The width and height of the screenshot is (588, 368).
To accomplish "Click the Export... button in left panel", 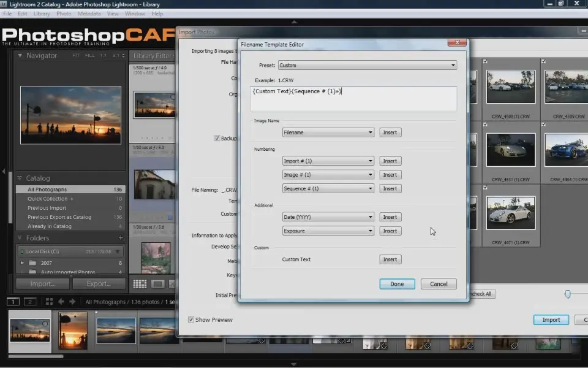I will pyautogui.click(x=99, y=283).
